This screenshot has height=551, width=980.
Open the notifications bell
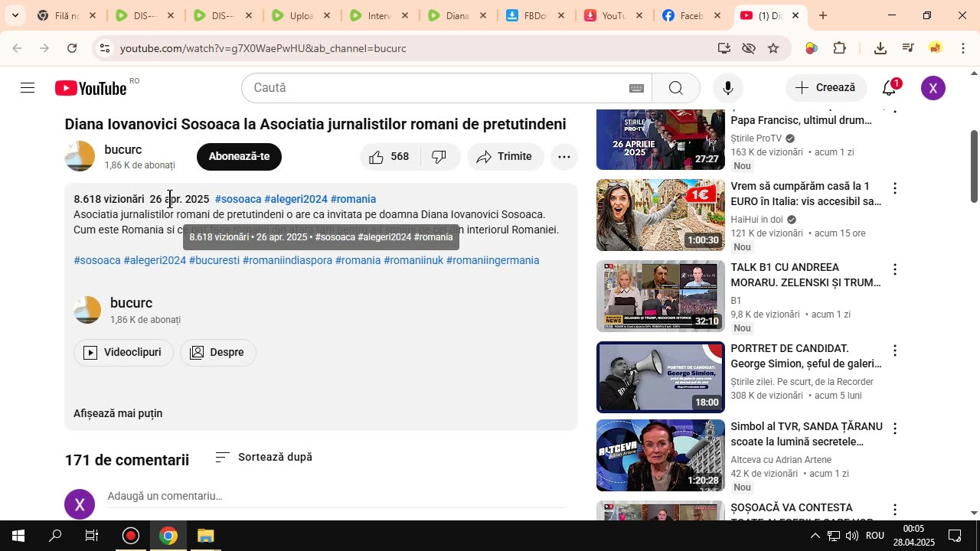tap(890, 88)
